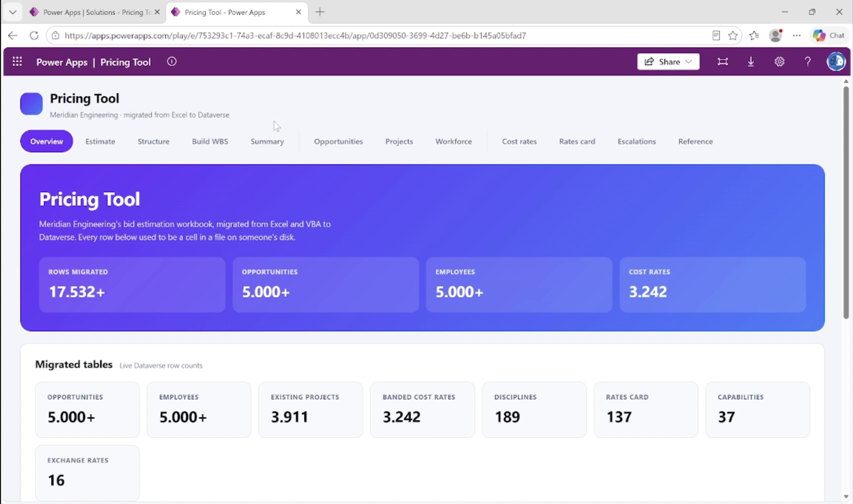The width and height of the screenshot is (853, 504).
Task: Open a new browser tab with plus icon
Action: point(320,12)
